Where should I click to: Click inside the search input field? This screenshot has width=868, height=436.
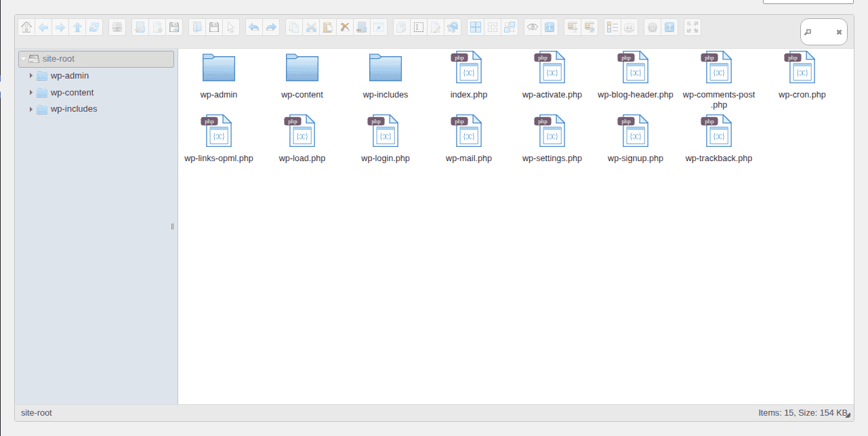(823, 32)
